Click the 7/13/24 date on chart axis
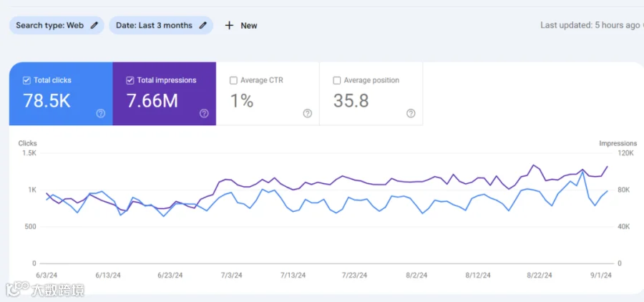The height and width of the screenshot is (302, 644). pyautogui.click(x=293, y=276)
